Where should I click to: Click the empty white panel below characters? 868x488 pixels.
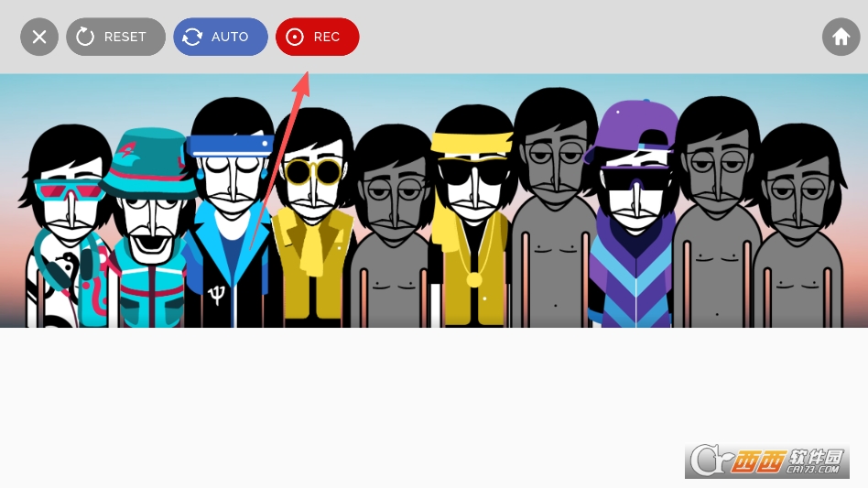366,403
